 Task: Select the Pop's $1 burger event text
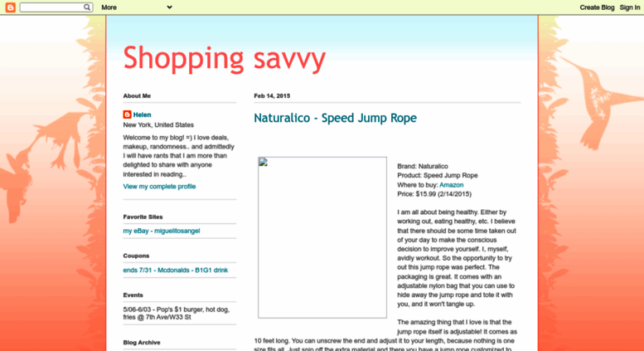[x=177, y=313]
